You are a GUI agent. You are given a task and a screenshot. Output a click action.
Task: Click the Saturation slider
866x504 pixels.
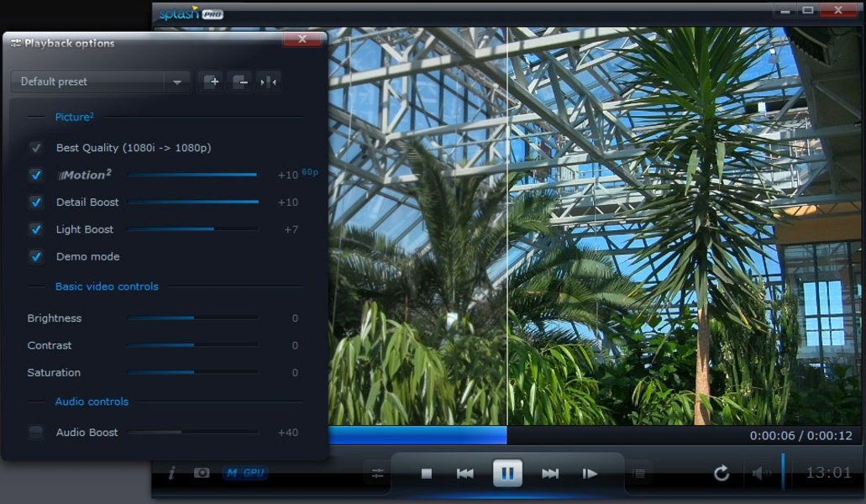(192, 373)
